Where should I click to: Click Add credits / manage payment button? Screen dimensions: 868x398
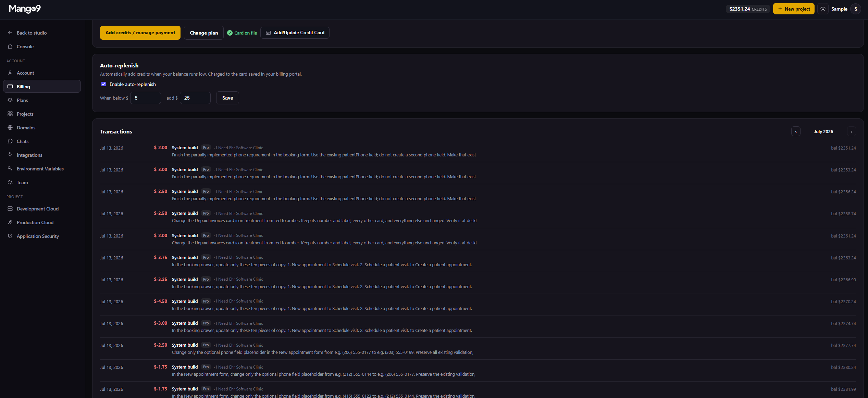[x=140, y=33]
